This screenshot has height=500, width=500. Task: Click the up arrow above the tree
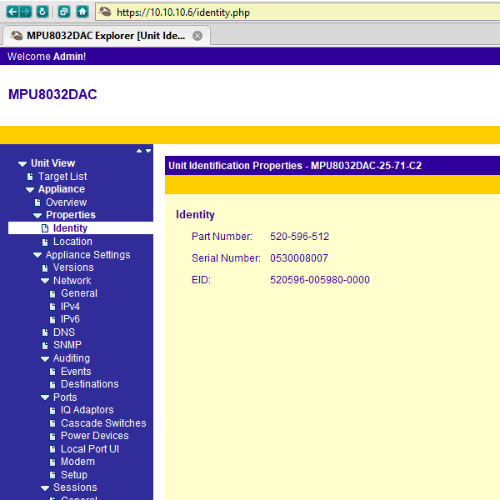(139, 151)
